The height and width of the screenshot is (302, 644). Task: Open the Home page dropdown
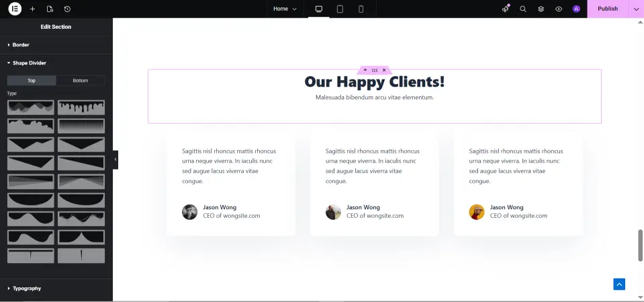point(285,9)
